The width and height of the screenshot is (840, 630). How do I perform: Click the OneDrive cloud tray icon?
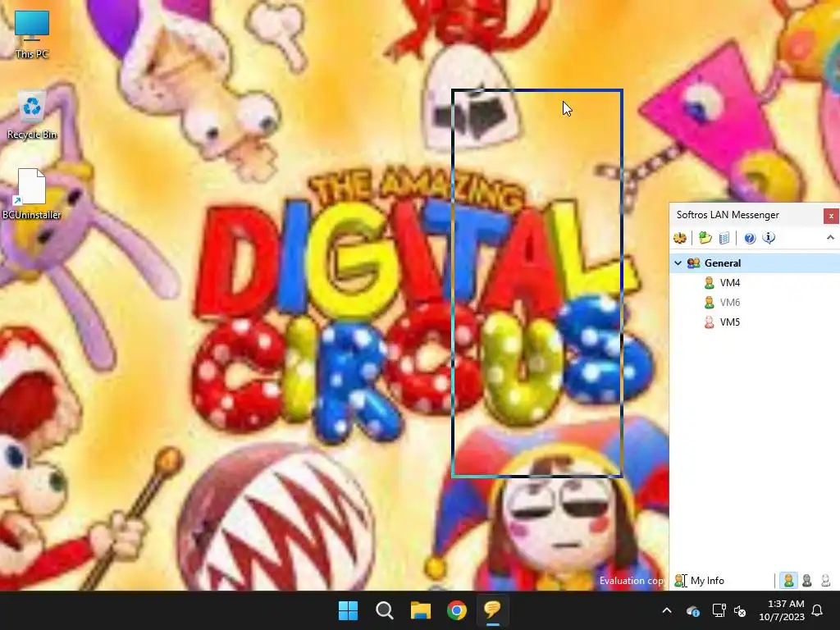pos(692,610)
